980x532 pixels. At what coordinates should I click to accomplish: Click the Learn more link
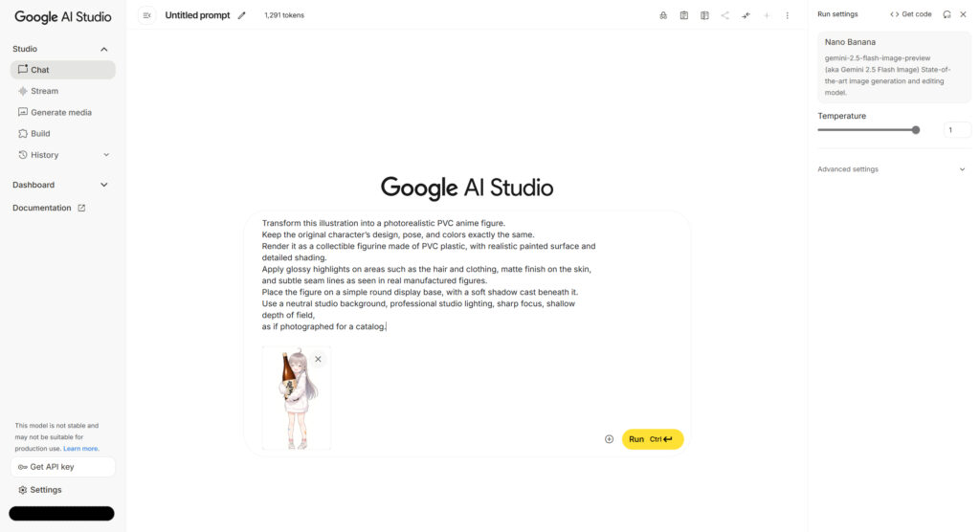coord(80,448)
